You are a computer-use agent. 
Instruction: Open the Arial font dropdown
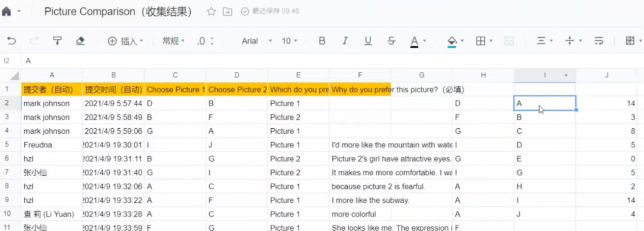[x=257, y=41]
